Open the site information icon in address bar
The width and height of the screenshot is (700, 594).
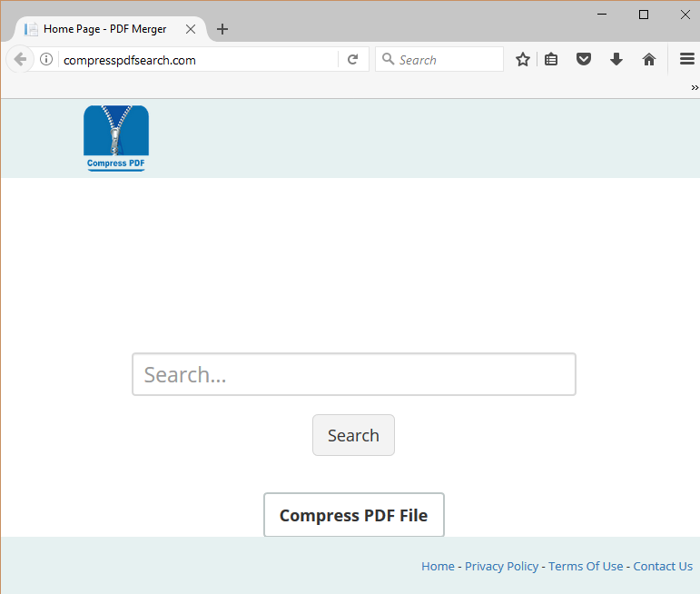[46, 59]
